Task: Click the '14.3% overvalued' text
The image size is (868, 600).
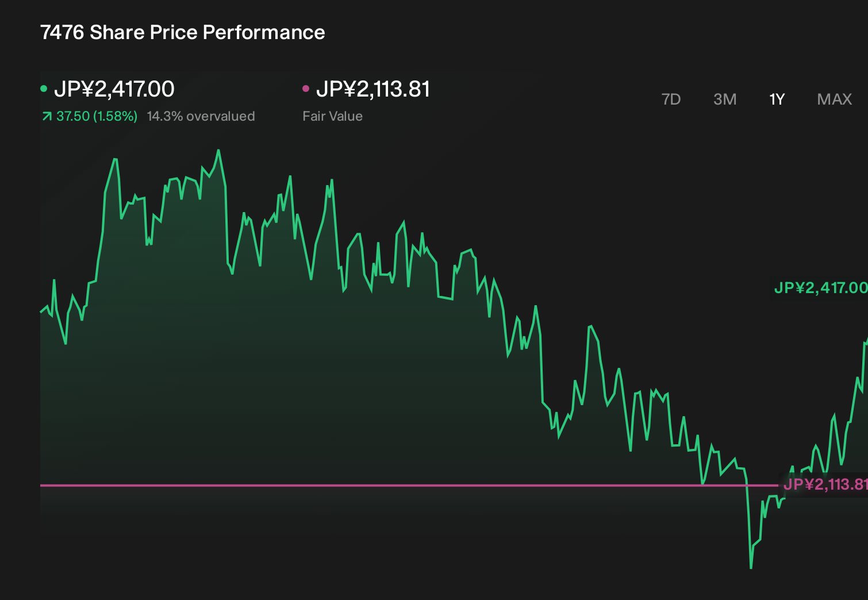Action: coord(201,116)
